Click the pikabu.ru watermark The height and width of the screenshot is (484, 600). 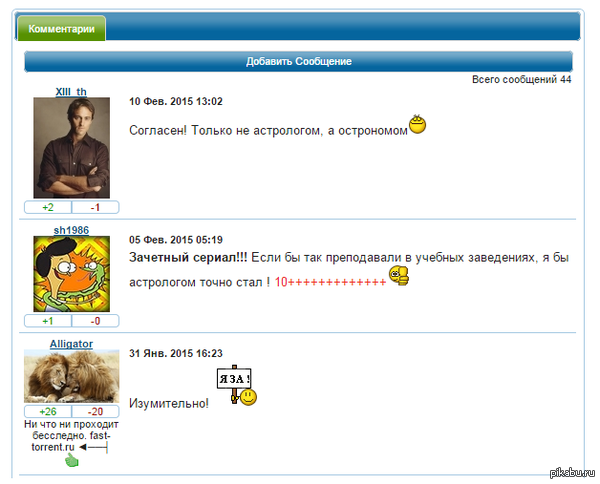[x=572, y=473]
